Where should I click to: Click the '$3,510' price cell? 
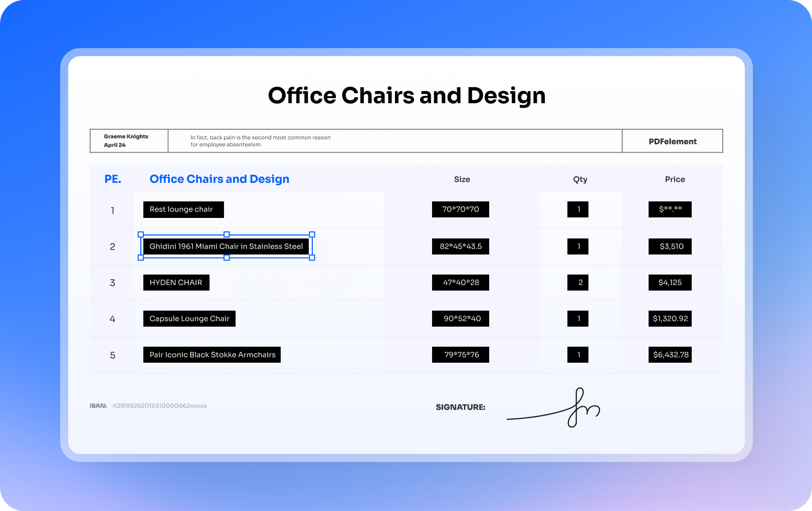670,246
